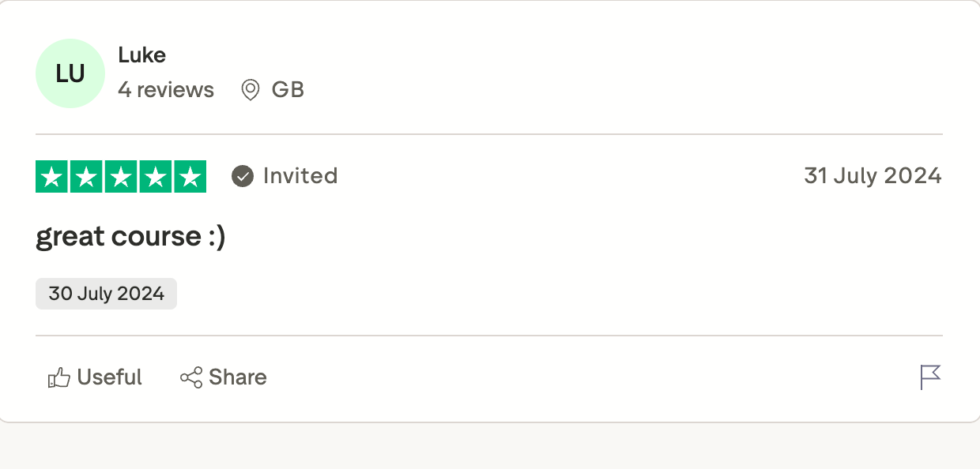Click the 31 July 2024 review date
Viewport: 980px width, 469px height.
pyautogui.click(x=873, y=175)
